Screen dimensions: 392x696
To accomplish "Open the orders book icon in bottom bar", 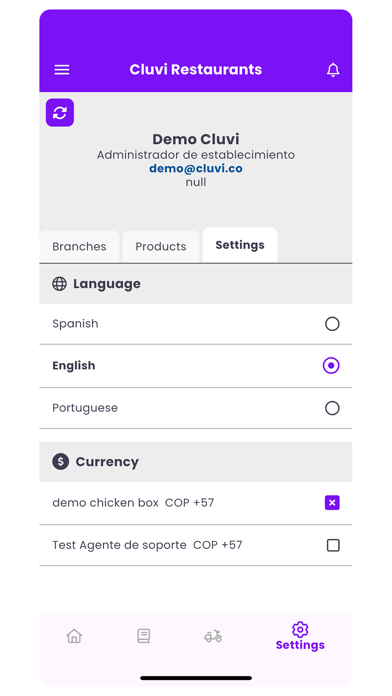I will pos(143,636).
